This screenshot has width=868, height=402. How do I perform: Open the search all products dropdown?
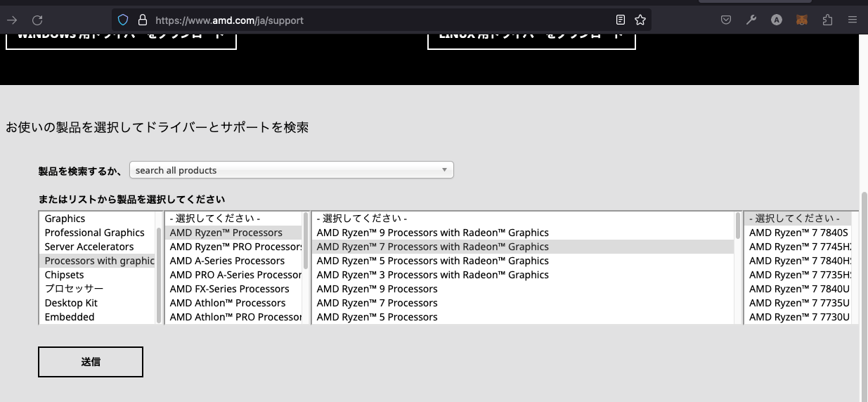point(291,170)
